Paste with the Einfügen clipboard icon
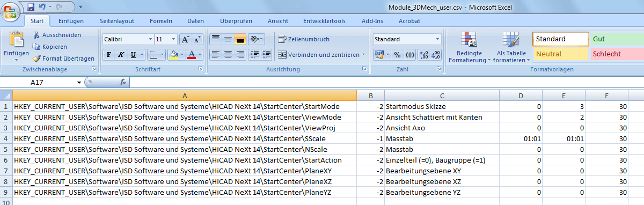 click(x=17, y=39)
